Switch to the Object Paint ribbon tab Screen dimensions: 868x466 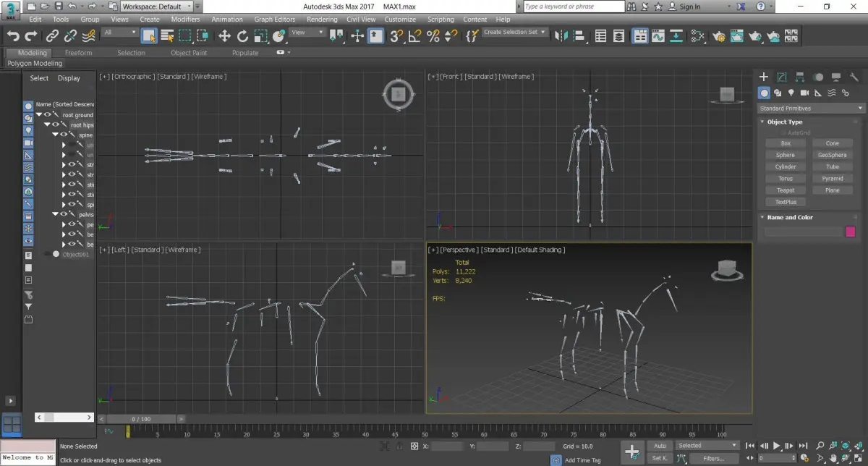(x=189, y=53)
